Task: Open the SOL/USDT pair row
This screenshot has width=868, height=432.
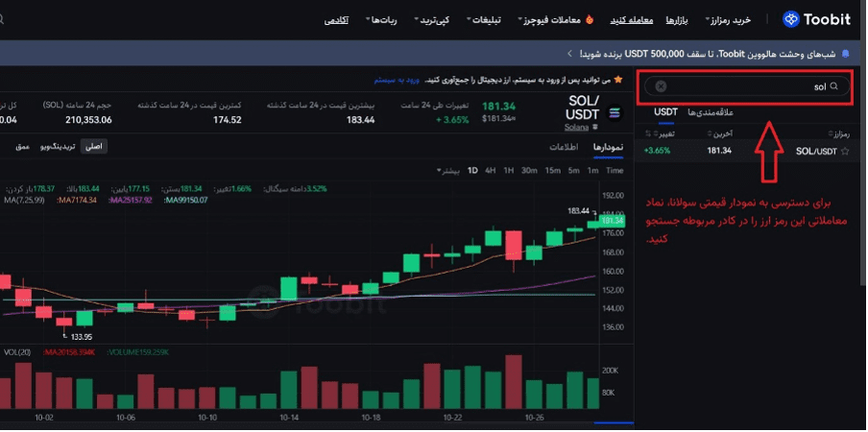Action: 746,151
